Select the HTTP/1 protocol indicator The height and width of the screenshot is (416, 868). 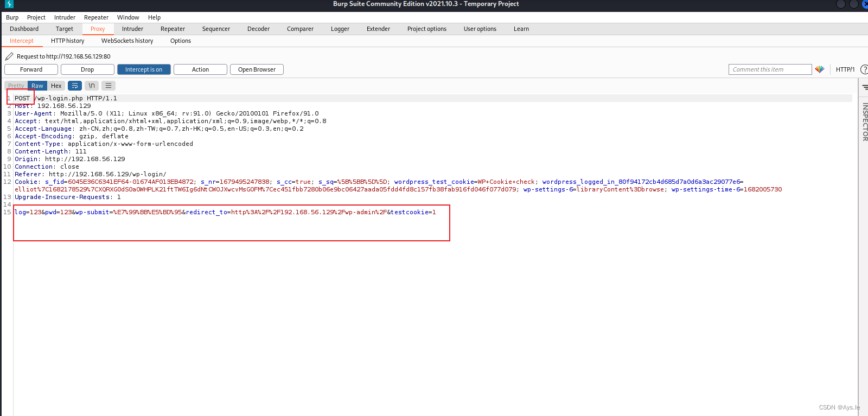coord(845,69)
